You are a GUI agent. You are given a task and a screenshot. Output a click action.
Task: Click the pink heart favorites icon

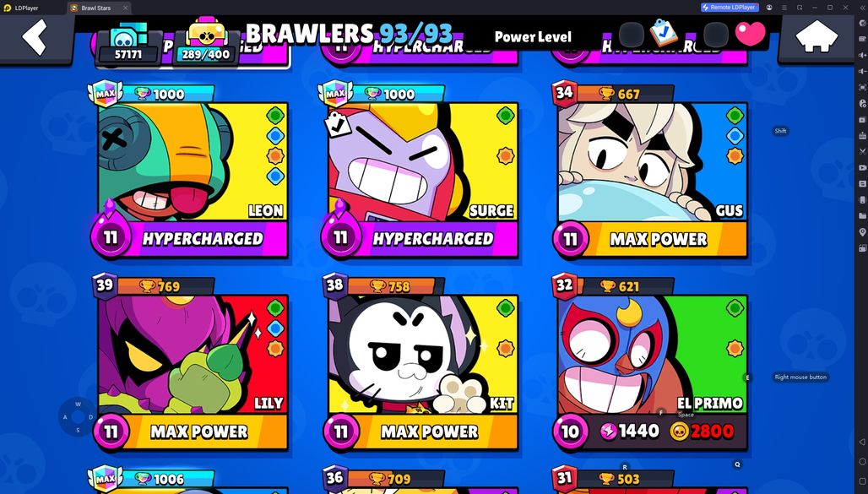750,35
